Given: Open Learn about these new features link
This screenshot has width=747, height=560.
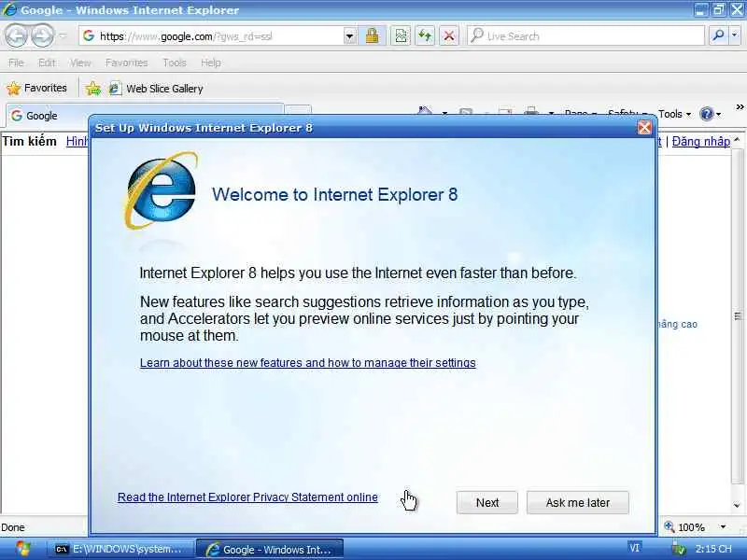Looking at the screenshot, I should pos(308,363).
